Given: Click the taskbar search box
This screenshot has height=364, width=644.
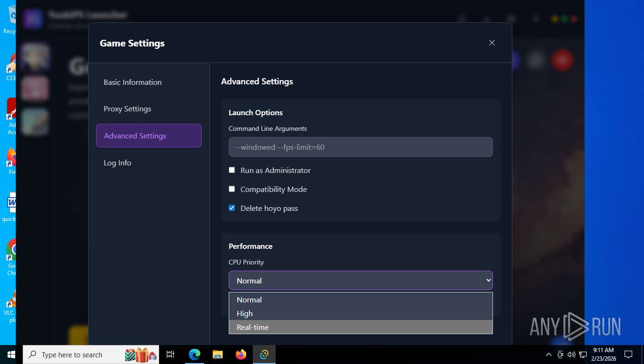Looking at the screenshot, I should [x=91, y=355].
